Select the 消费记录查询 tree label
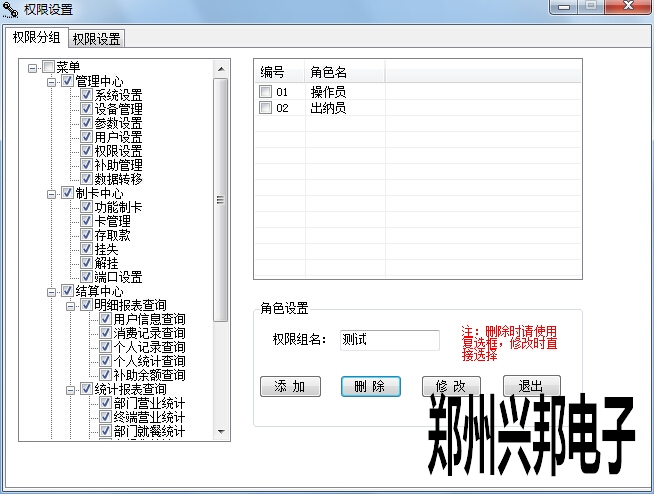Image resolution: width=654 pixels, height=494 pixels. 149,333
